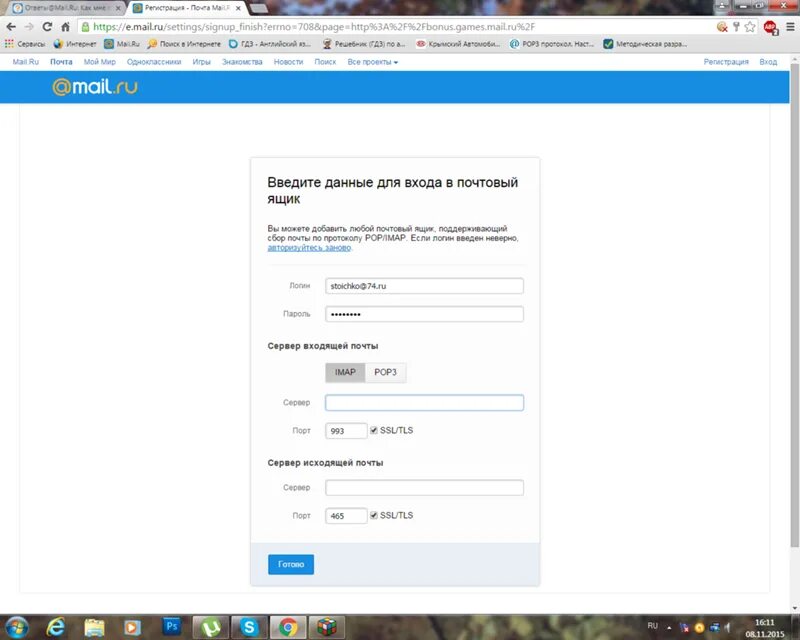800x640 pixels.
Task: Open Поиск navigation link
Action: click(x=325, y=62)
